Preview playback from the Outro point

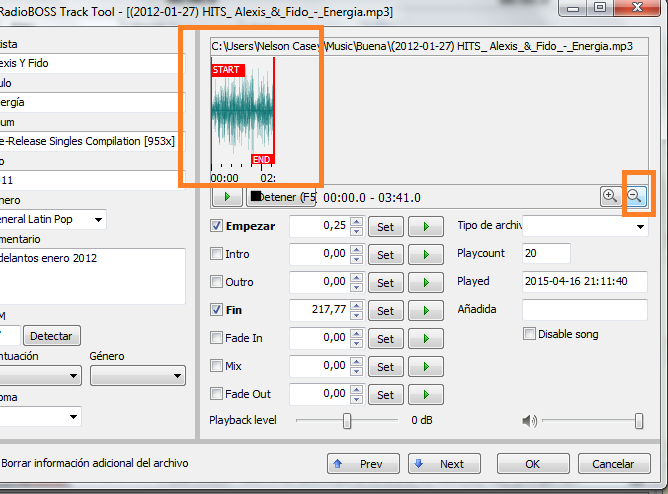[427, 283]
